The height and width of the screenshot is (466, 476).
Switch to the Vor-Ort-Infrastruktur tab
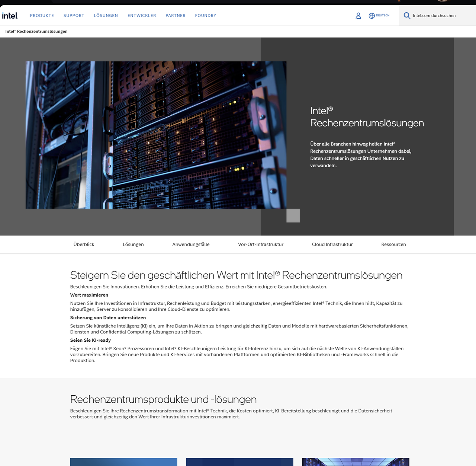261,245
